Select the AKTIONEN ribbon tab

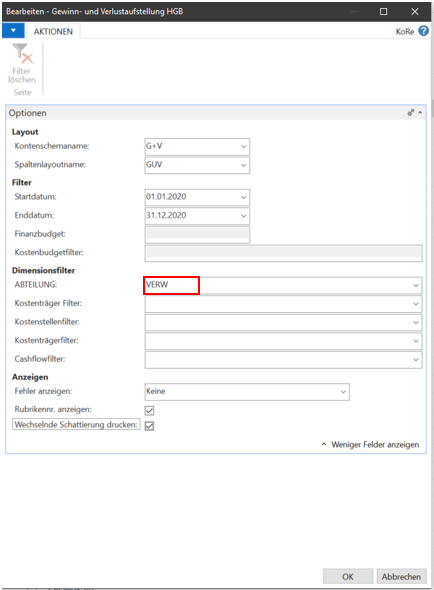click(x=53, y=32)
